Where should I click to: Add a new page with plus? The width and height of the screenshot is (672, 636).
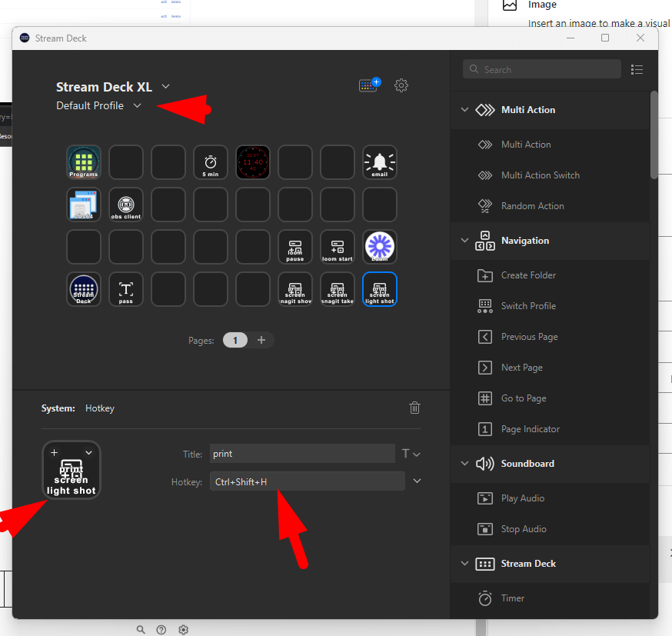pyautogui.click(x=261, y=340)
